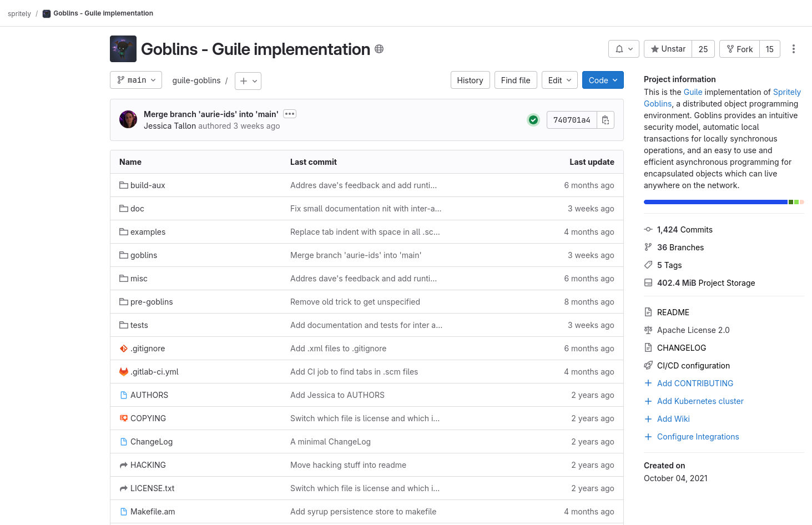This screenshot has height=525, width=812.
Task: Copy the commit SHA 740701a4
Action: coord(606,120)
